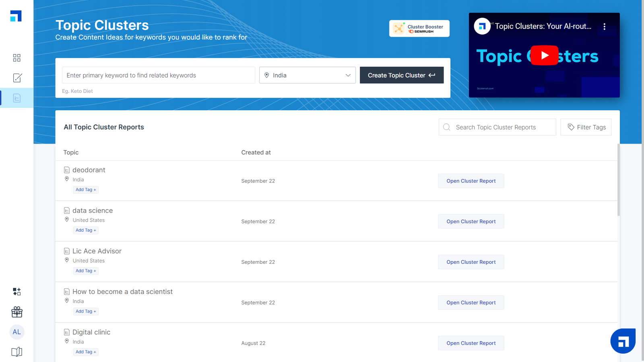Open the article editor sidebar icon

[x=17, y=78]
